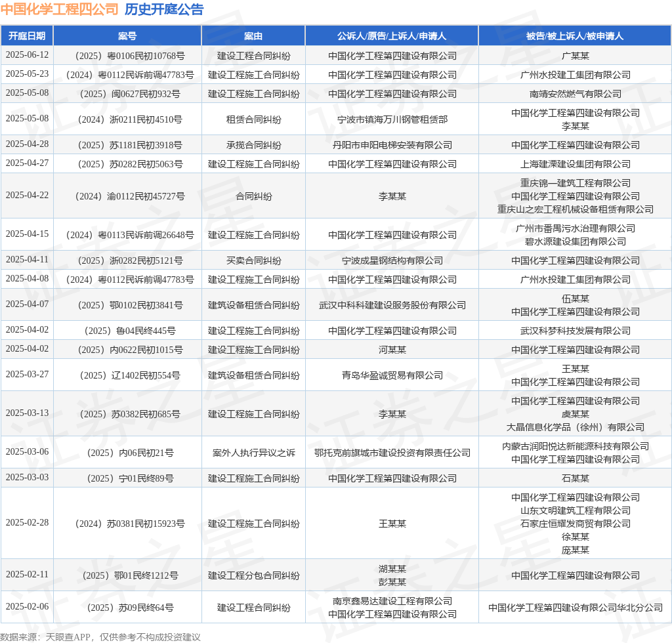This screenshot has width=672, height=643.
Task: Click the 案由 column header
Action: pos(253,36)
